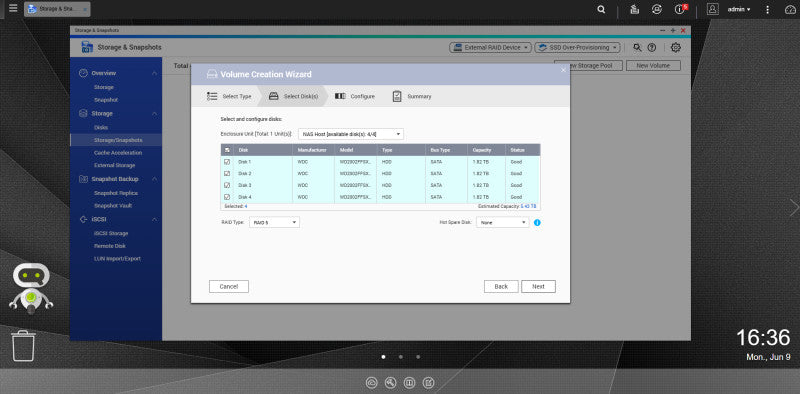This screenshot has width=800, height=394.
Task: Go to Configure wizard step
Action: click(x=355, y=96)
